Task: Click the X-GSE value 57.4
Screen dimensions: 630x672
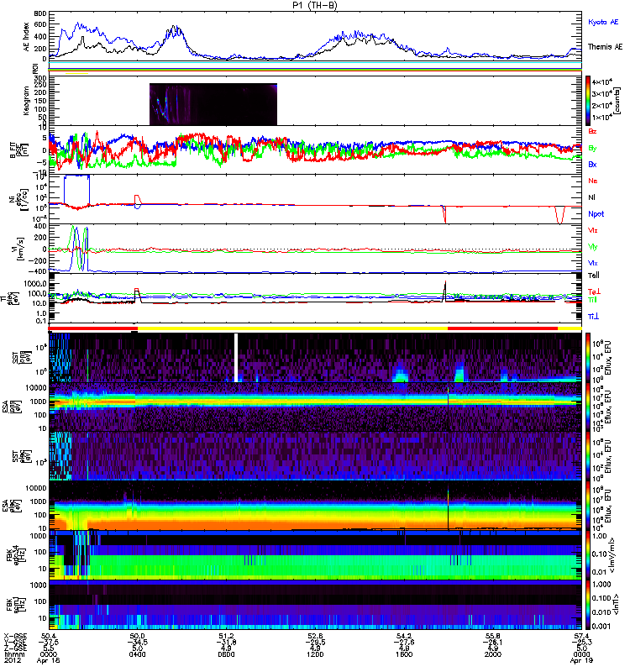Action: [581, 636]
